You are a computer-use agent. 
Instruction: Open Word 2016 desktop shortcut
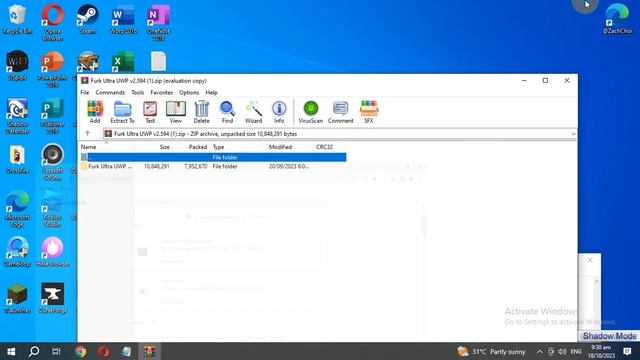point(122,19)
